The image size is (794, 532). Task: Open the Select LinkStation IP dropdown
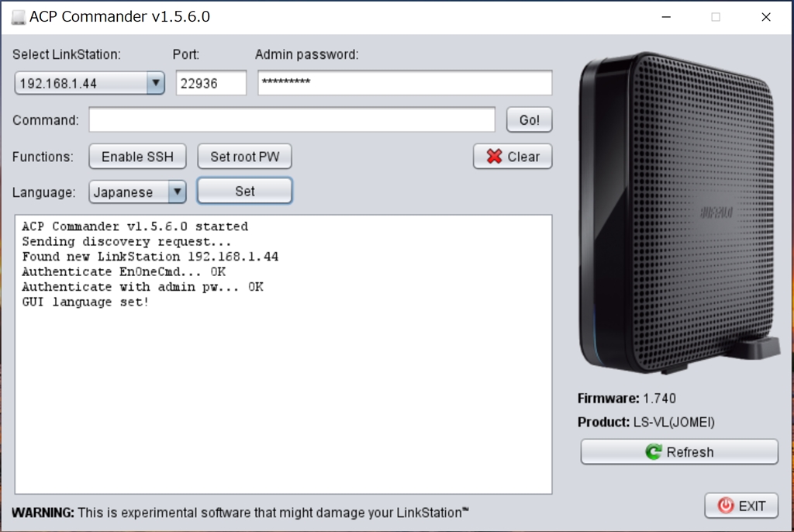(89, 83)
